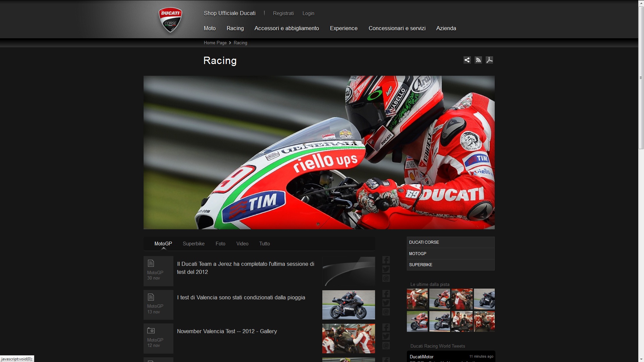Open the Racing menu in navigation
The image size is (644, 362).
click(x=235, y=28)
